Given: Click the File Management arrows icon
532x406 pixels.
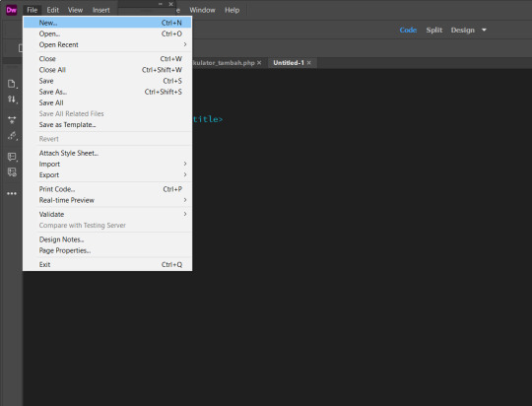Looking at the screenshot, I should tap(12, 100).
